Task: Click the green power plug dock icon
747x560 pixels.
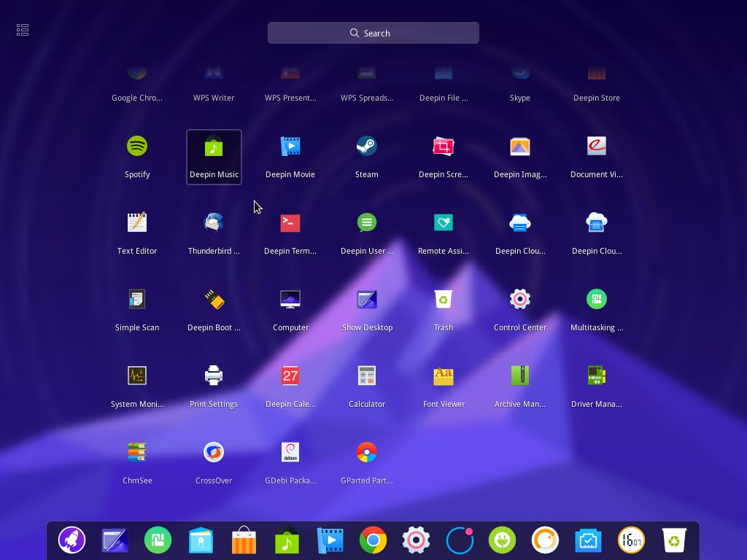Action: 502,540
